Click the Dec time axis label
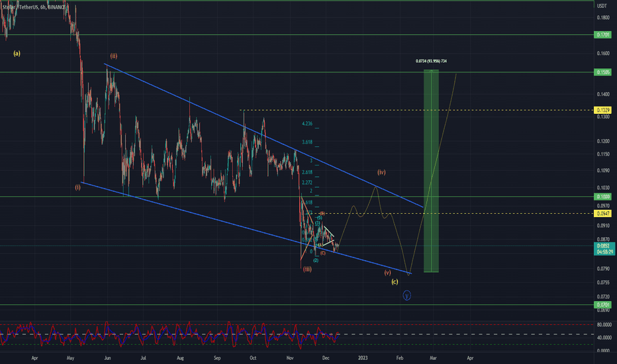617x364 pixels. point(326,358)
